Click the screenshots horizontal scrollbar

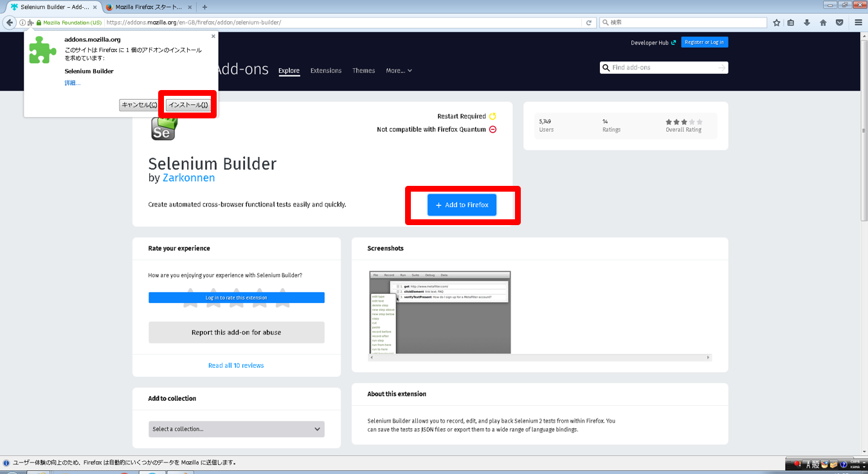click(539, 358)
